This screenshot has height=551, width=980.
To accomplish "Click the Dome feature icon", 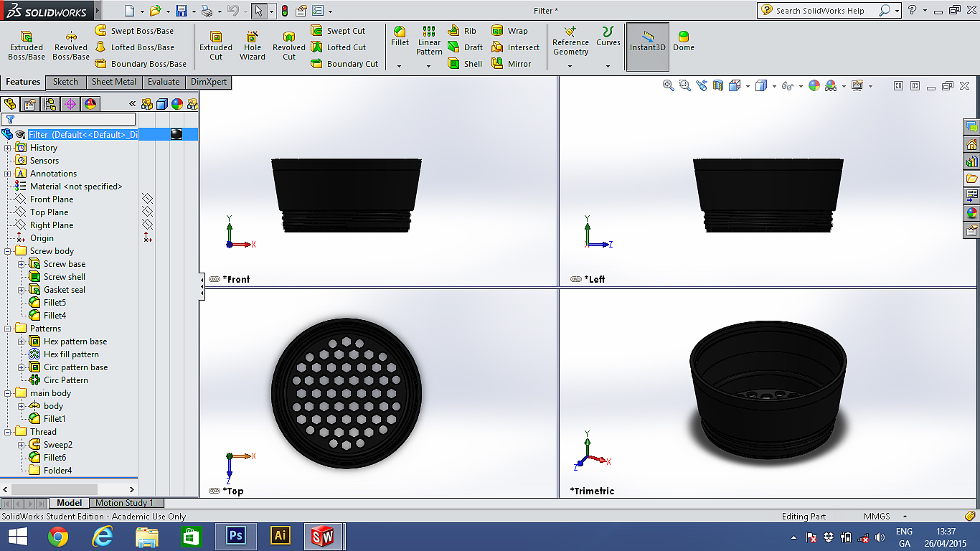I will (x=683, y=41).
